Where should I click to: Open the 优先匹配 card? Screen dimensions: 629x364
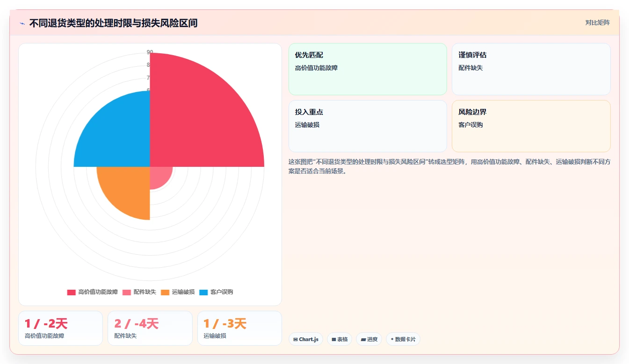click(368, 69)
